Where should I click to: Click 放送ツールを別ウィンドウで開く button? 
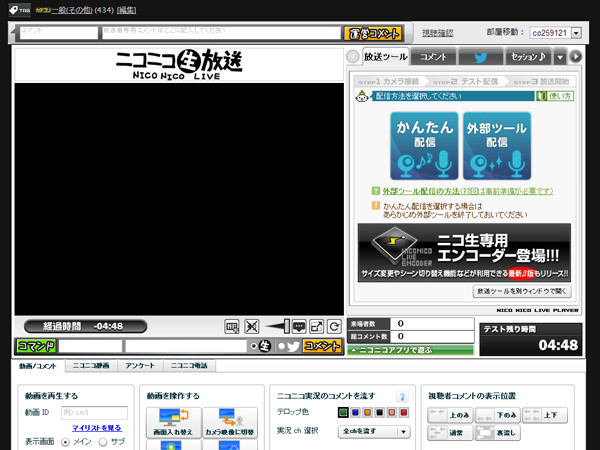(x=522, y=291)
